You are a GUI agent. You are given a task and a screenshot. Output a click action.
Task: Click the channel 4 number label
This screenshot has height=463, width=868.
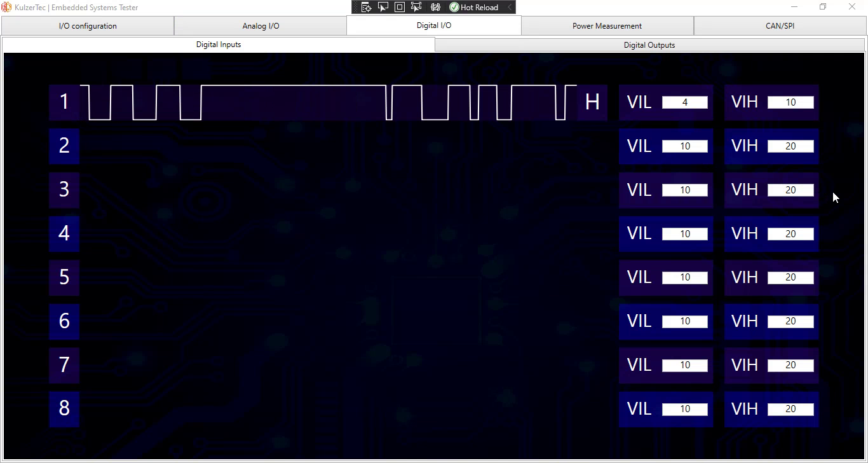[64, 233]
